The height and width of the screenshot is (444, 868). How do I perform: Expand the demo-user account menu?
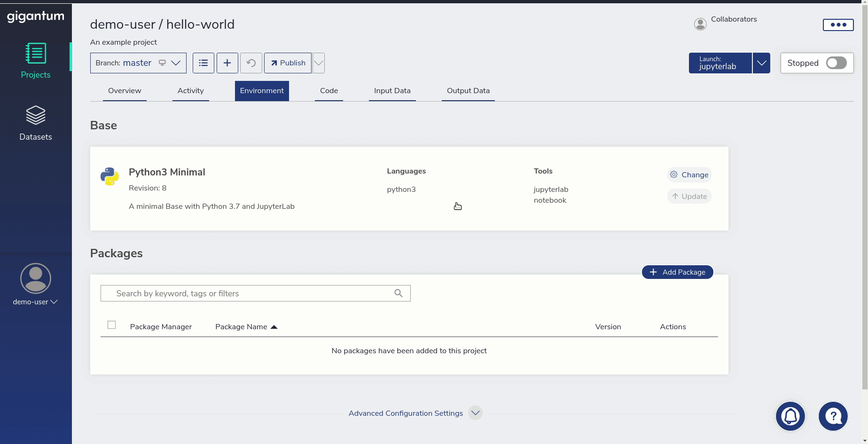[x=35, y=302]
